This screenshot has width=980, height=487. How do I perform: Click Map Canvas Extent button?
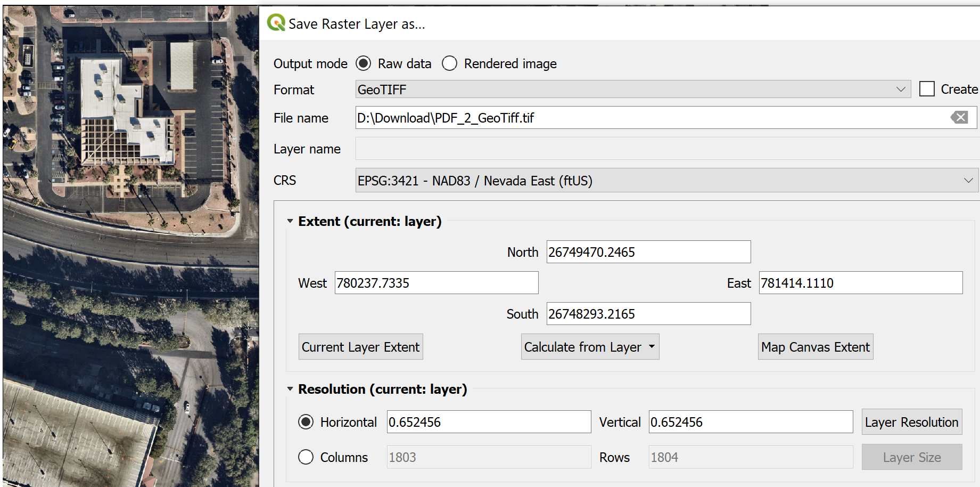[815, 346]
